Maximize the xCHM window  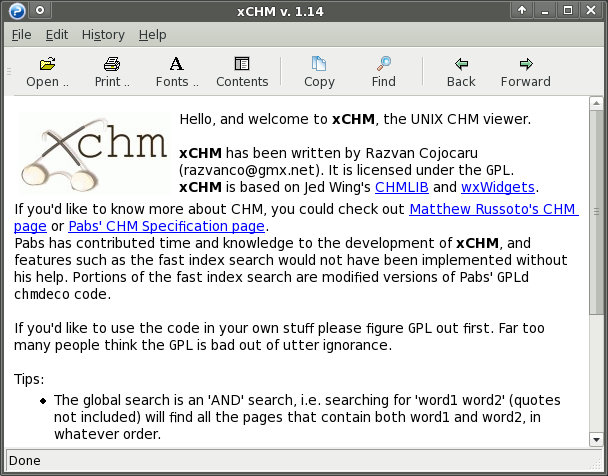pos(568,10)
